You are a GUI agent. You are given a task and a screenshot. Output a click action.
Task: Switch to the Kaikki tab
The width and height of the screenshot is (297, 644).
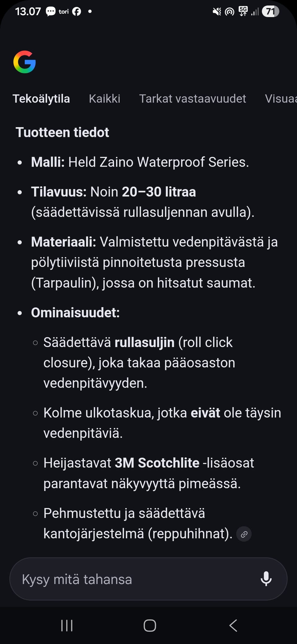point(104,98)
